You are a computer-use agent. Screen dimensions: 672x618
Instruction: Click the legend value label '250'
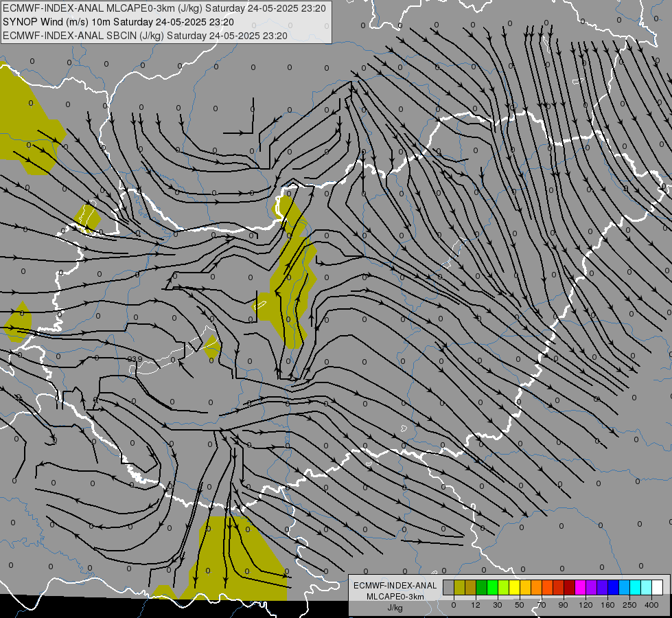[629, 605]
